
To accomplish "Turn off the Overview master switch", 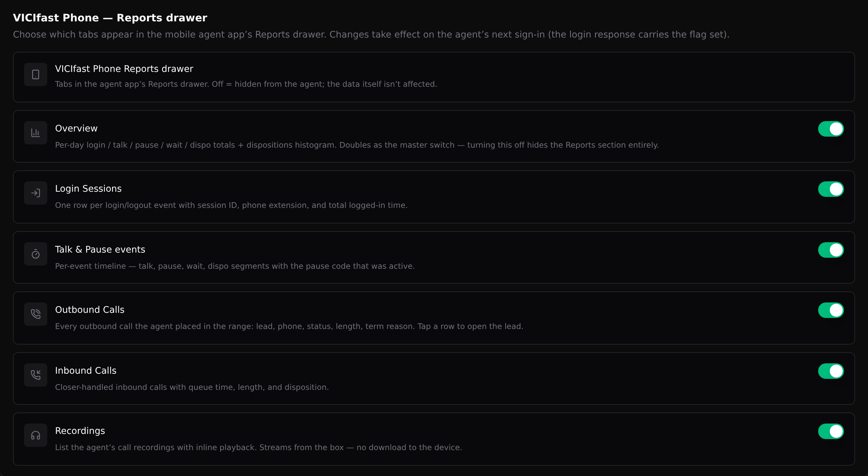I will 831,129.
